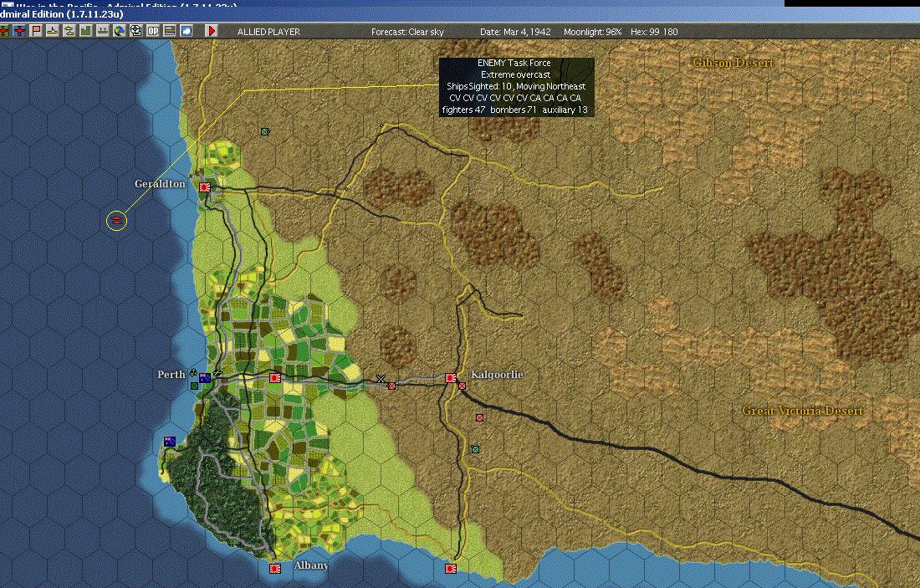The height and width of the screenshot is (588, 920).
Task: Click the crosshair target toolbar icon
Action: 136,31
